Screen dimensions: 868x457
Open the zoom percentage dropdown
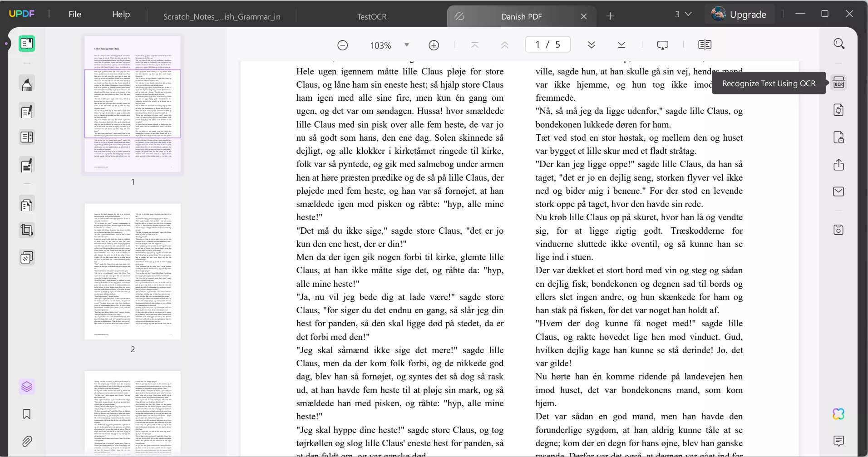[x=407, y=44]
